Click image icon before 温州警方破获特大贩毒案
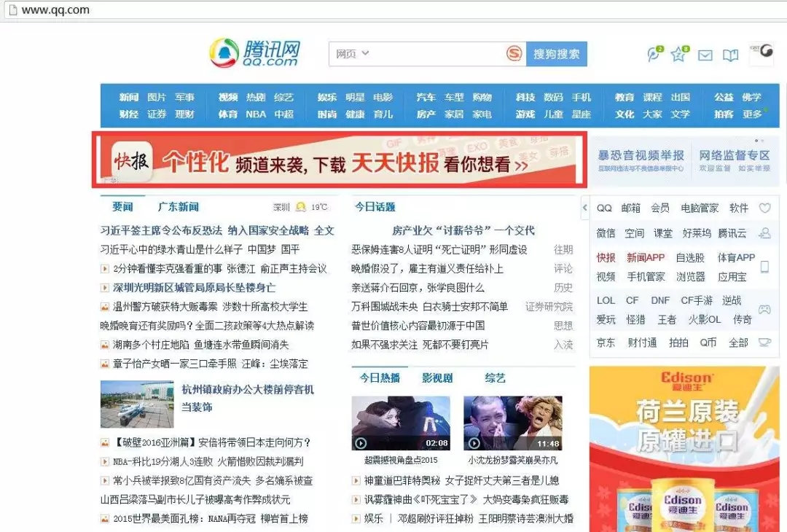The image size is (787, 532). (x=104, y=307)
